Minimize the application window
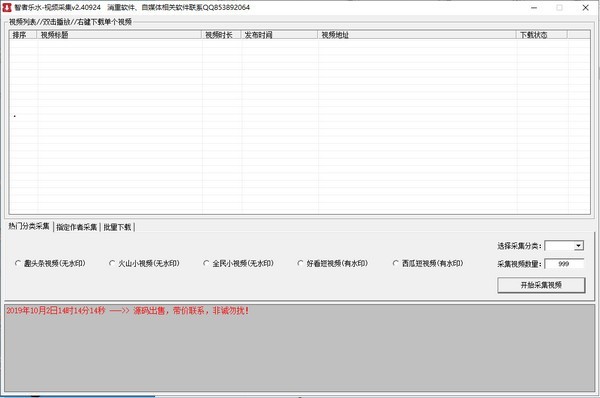 click(x=534, y=8)
